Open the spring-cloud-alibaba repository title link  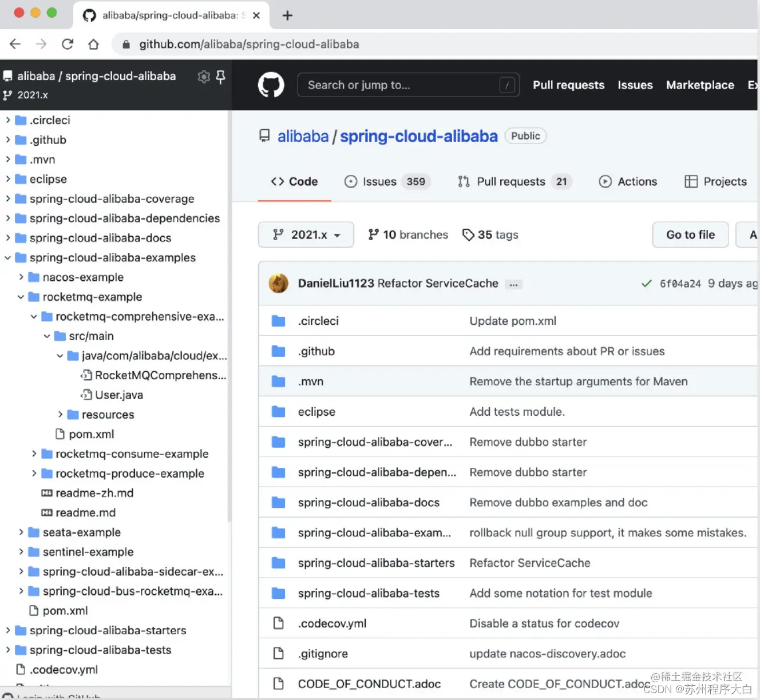click(x=419, y=136)
